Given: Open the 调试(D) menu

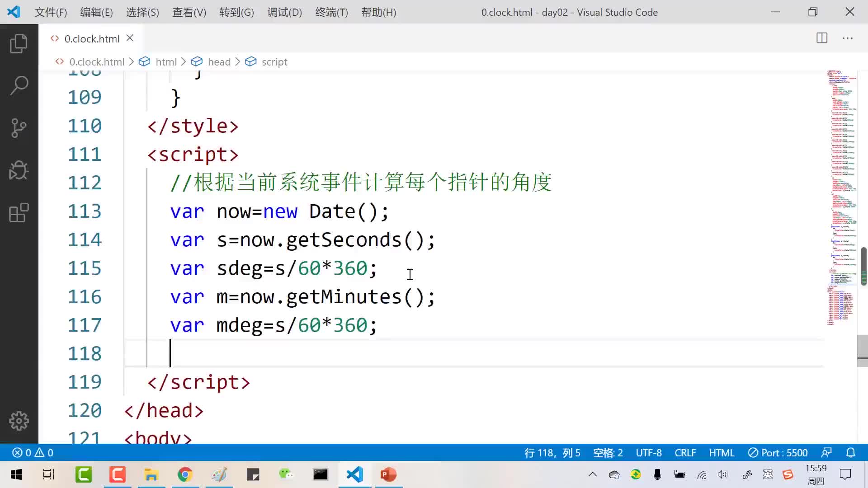Looking at the screenshot, I should tap(284, 12).
